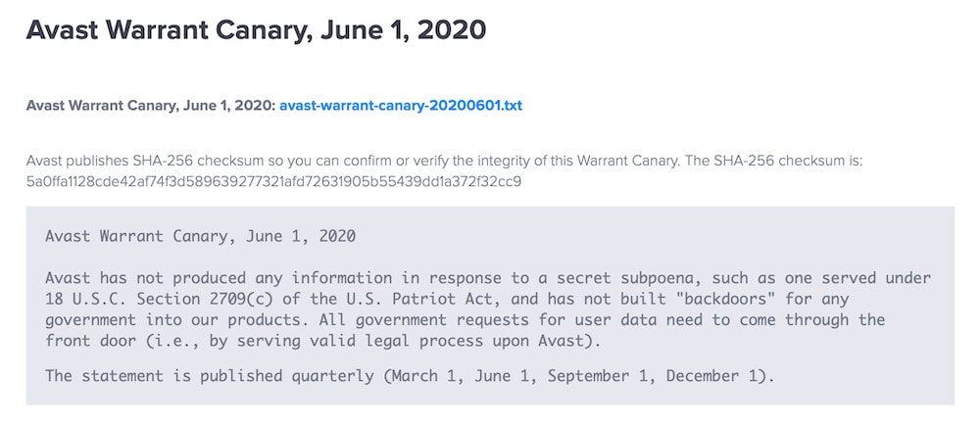Open the avast-warrant-canary-20200601.txt link

pos(401,105)
